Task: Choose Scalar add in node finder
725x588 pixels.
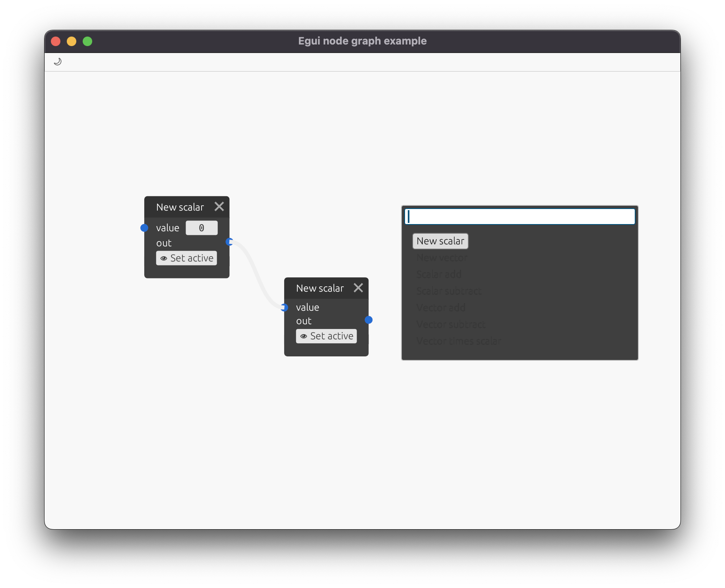Action: (439, 275)
